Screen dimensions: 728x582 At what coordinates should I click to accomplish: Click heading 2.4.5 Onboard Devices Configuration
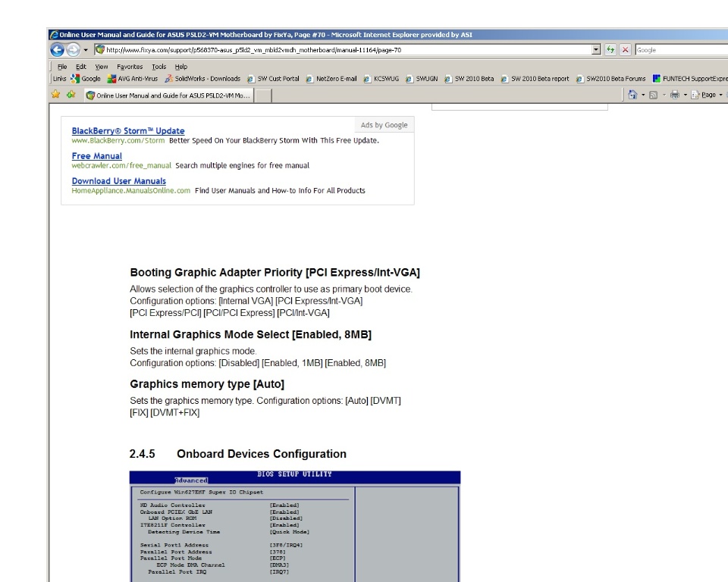coord(237,454)
